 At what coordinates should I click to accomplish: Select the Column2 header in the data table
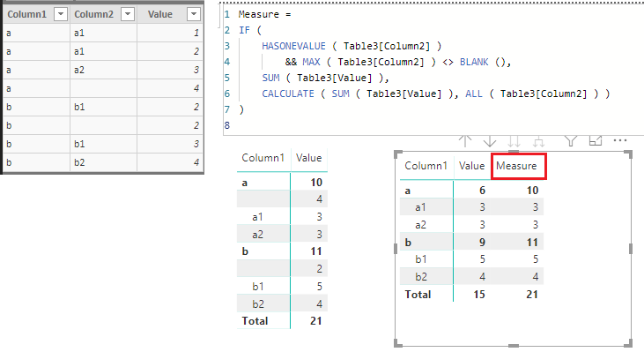(x=93, y=14)
